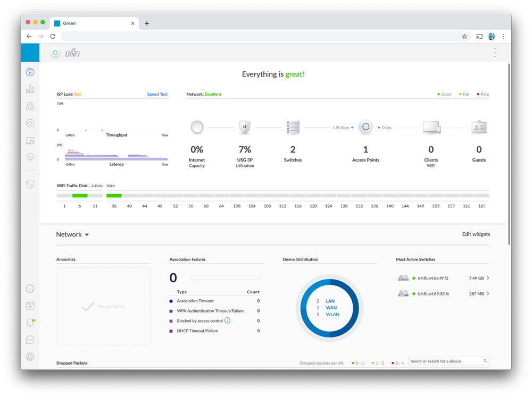This screenshot has width=532, height=397.
Task: Click the Speed Test link
Action: tap(157, 94)
